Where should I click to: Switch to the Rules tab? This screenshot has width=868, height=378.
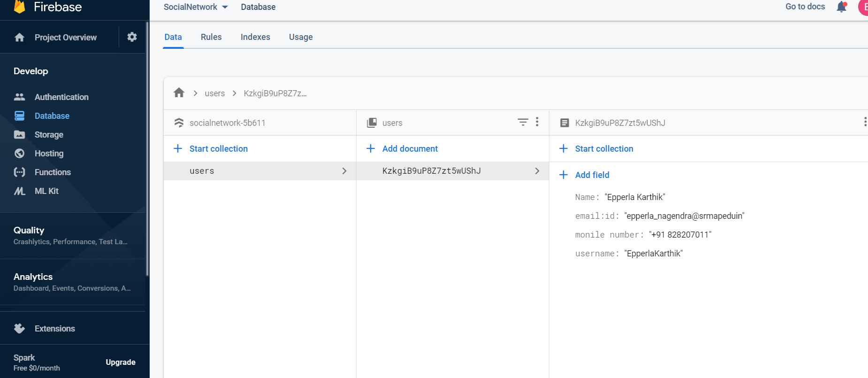[211, 37]
